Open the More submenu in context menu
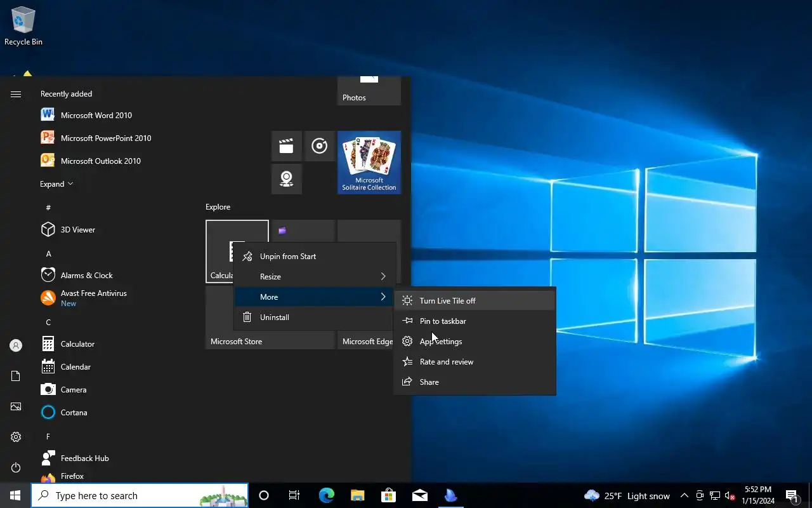Image resolution: width=812 pixels, height=508 pixels. [315, 297]
